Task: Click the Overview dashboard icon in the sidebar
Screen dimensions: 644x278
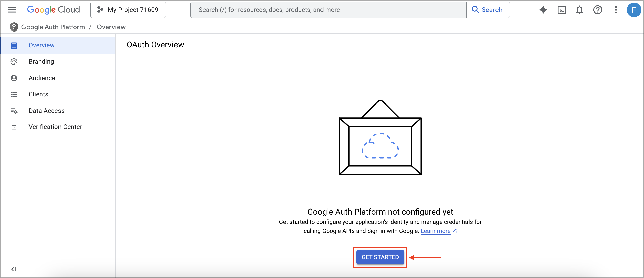Action: pos(14,45)
